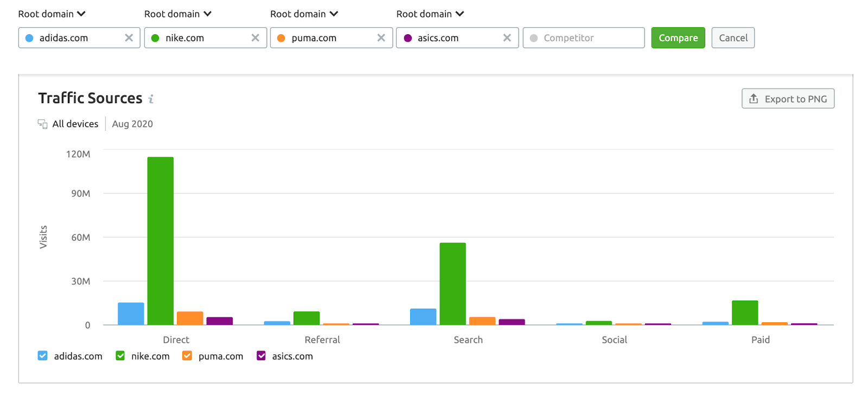Click Social axis label

point(614,340)
